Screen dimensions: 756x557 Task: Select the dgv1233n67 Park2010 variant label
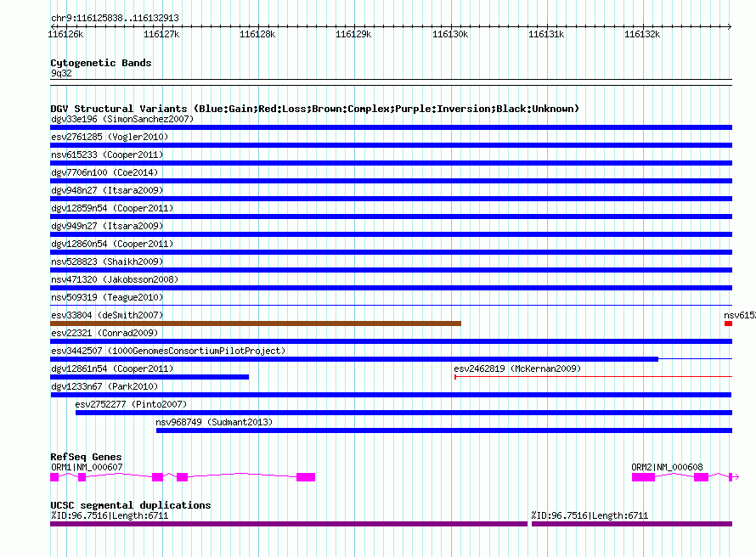point(104,386)
